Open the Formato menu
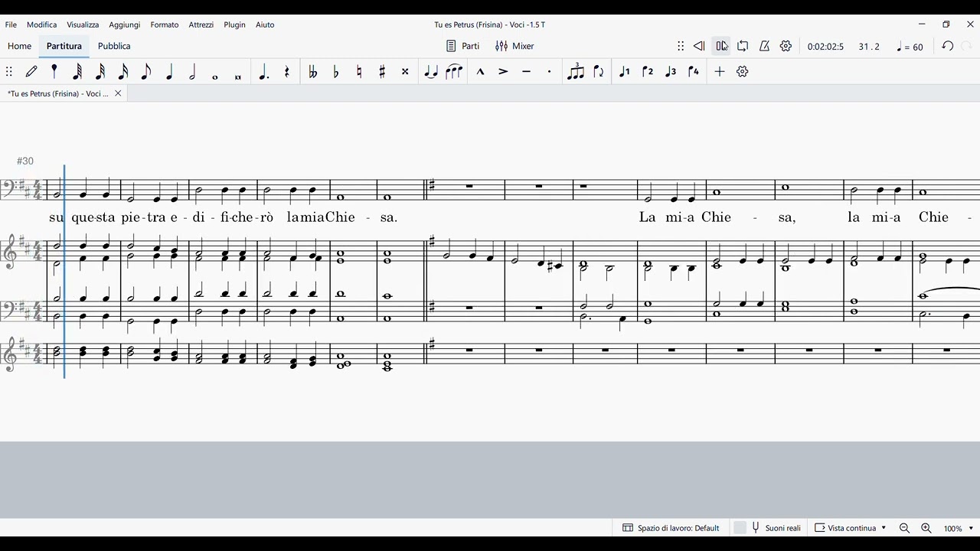Viewport: 980px width, 551px height. (x=165, y=24)
